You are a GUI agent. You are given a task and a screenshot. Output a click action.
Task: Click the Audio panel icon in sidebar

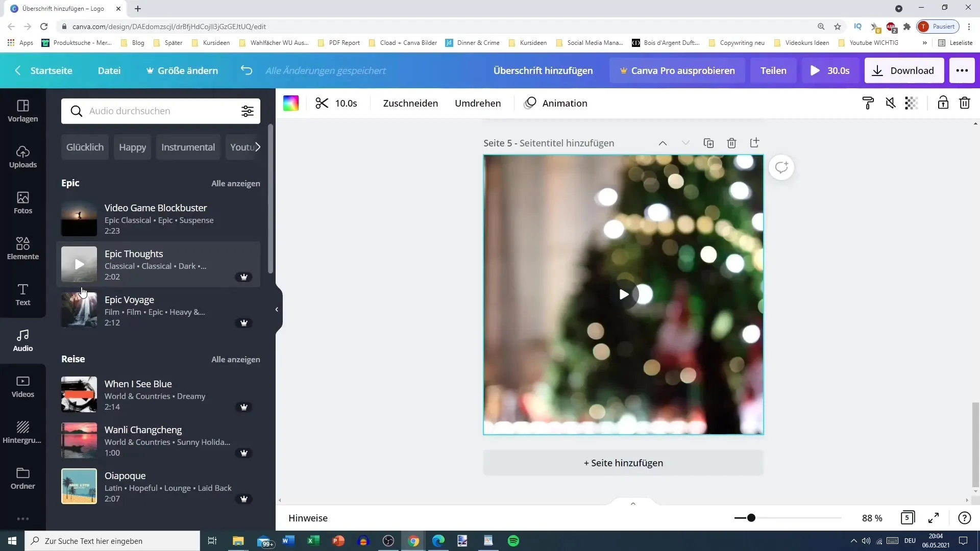23,340
